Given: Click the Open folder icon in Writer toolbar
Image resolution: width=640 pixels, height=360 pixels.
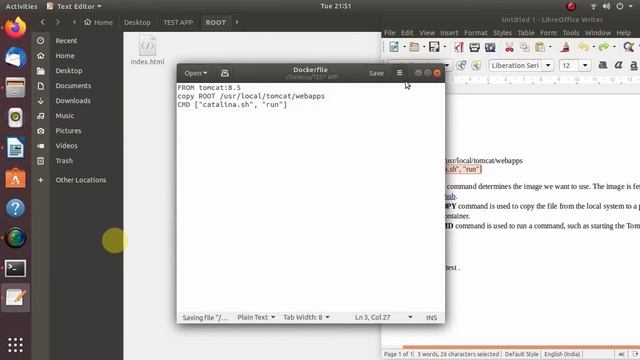Looking at the screenshot, I should tap(414, 47).
